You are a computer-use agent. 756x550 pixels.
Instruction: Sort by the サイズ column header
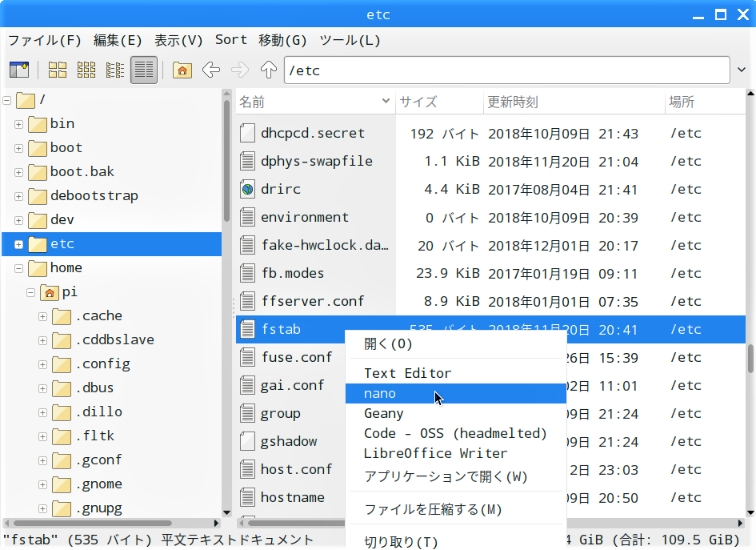tap(439, 102)
